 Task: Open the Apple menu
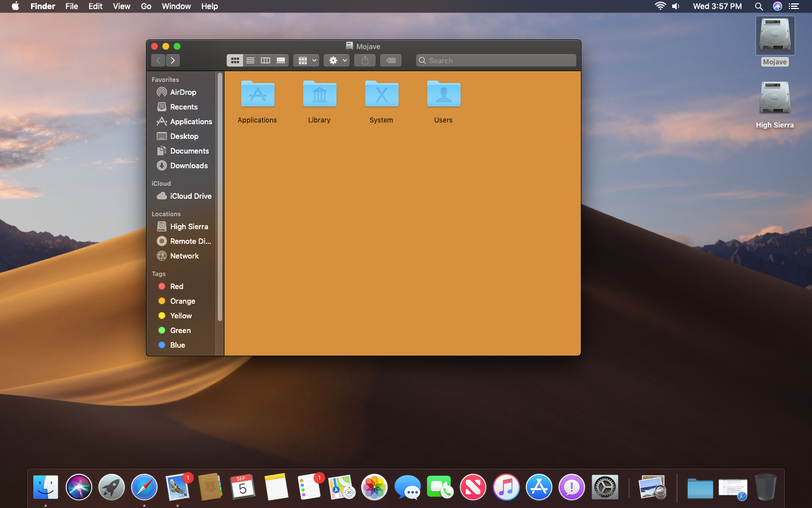(x=15, y=6)
